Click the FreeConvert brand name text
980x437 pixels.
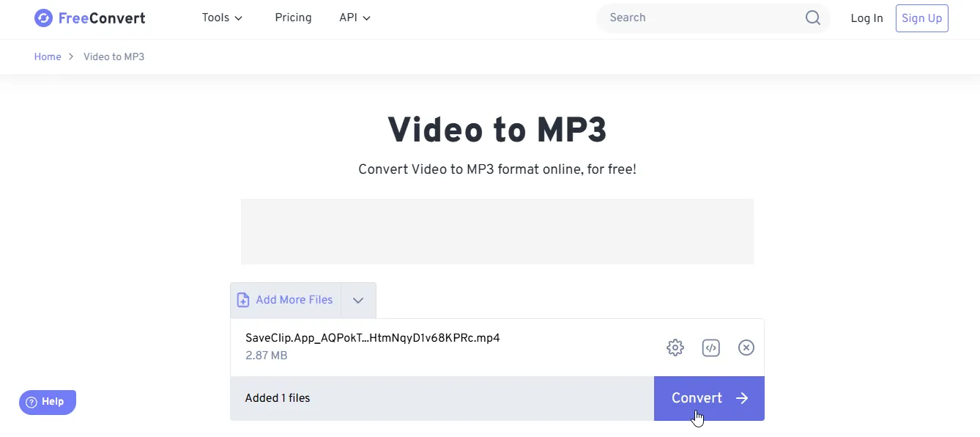coord(102,18)
